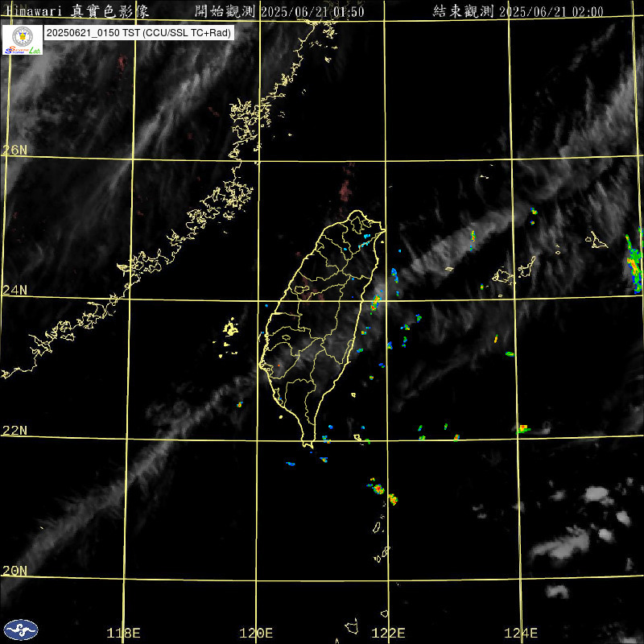This screenshot has width=644, height=644.
Task: Click the 26N latitude label
Action: [14, 150]
